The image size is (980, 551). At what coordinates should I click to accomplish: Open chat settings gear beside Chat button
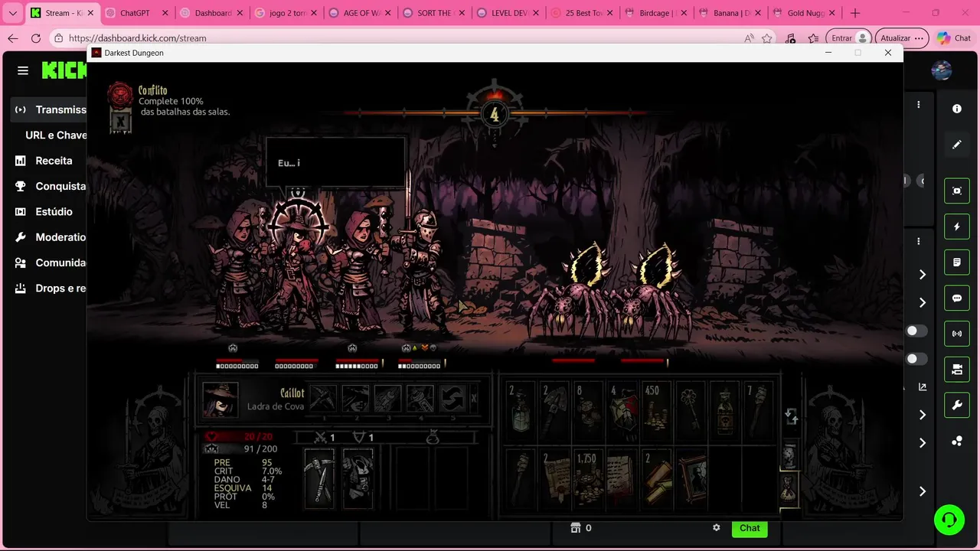click(x=717, y=528)
